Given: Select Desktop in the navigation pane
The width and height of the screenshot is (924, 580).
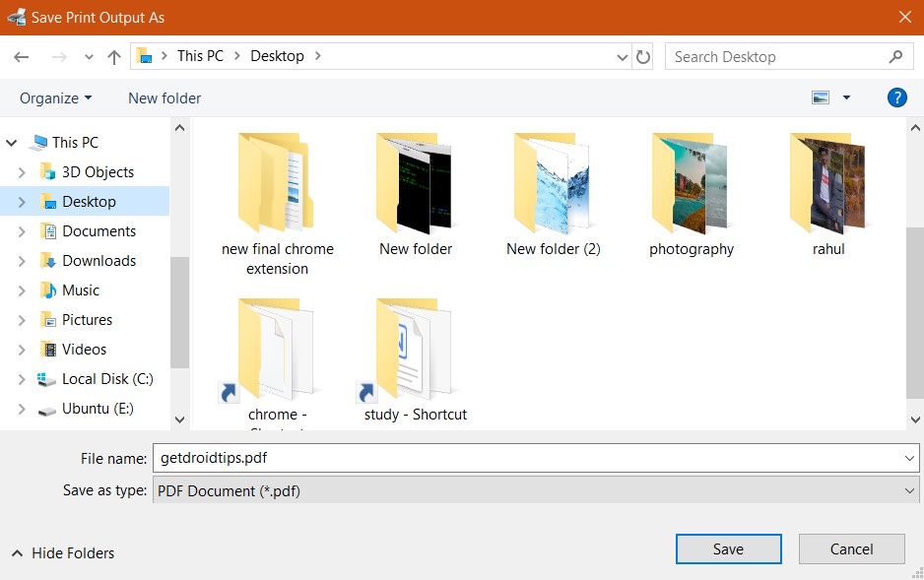Looking at the screenshot, I should pyautogui.click(x=89, y=202).
